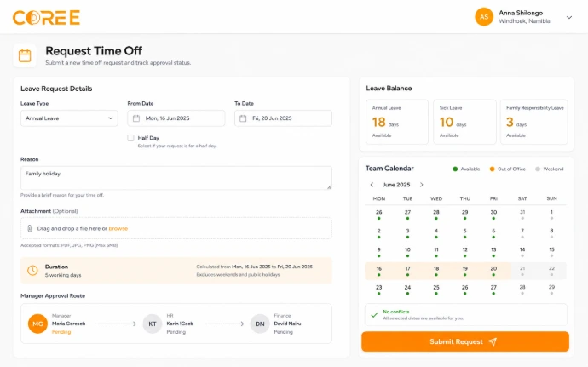588x367 pixels.
Task: Click the green Available legend dot
Action: 455,169
